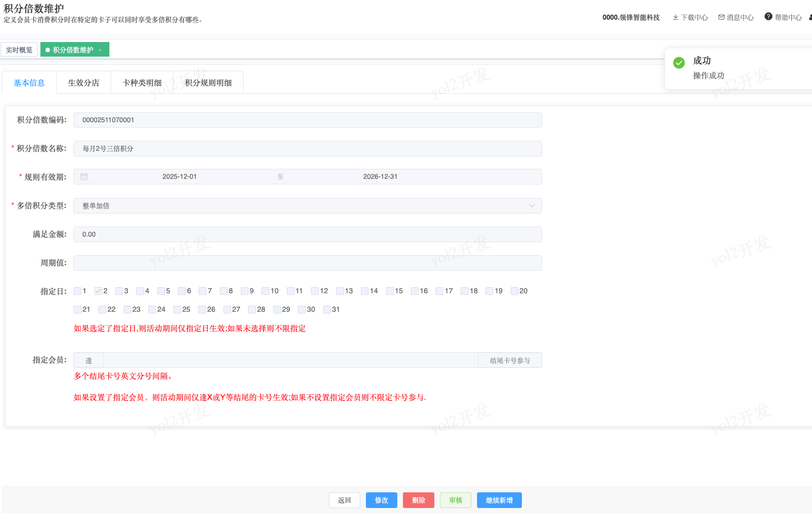
Task: Check the day 6 checkbox
Action: coord(182,291)
